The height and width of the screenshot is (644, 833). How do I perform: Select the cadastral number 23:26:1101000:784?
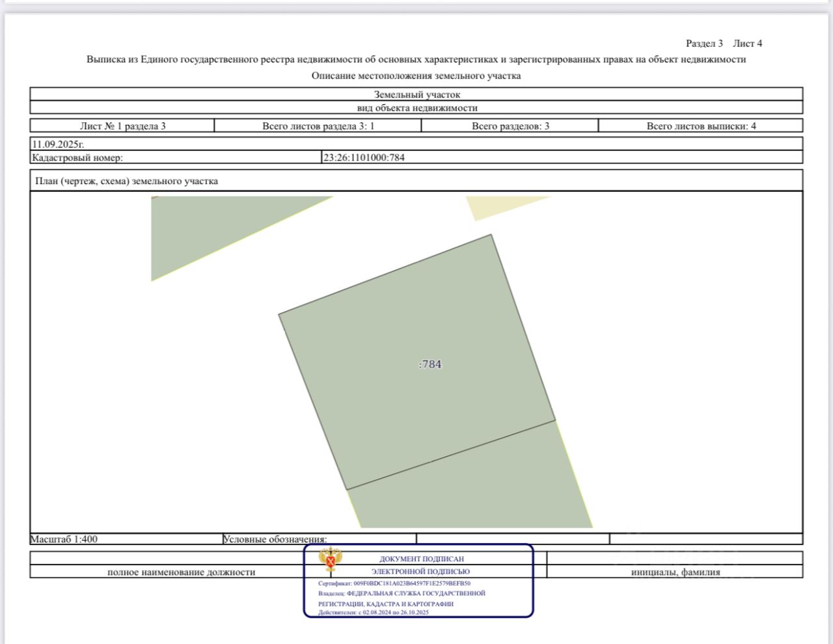(364, 157)
